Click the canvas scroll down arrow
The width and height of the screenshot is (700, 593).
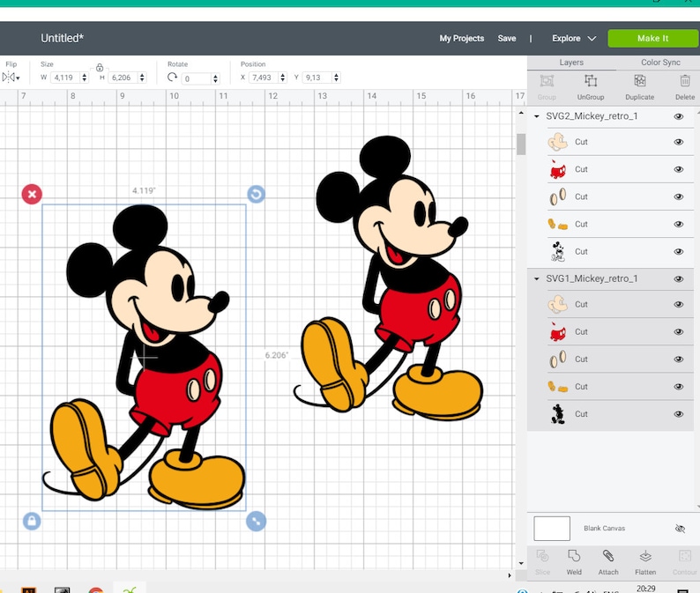tap(521, 563)
